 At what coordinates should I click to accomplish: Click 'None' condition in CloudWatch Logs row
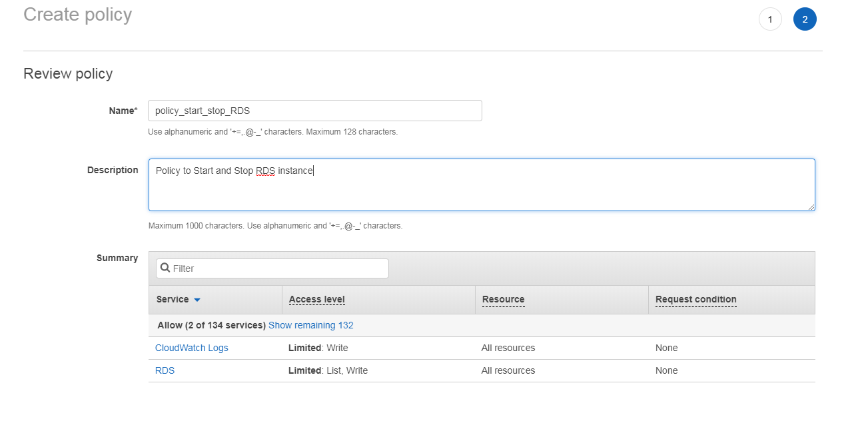pyautogui.click(x=666, y=348)
